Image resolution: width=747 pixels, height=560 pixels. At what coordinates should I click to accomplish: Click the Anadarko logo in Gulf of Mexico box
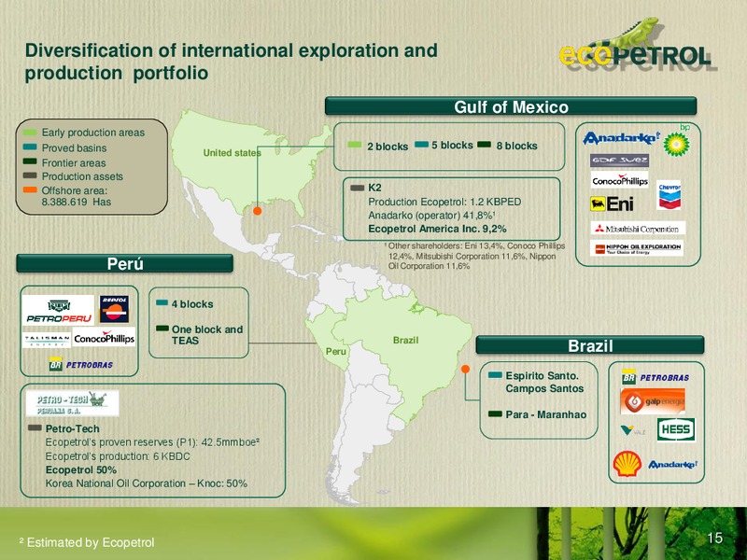click(621, 138)
